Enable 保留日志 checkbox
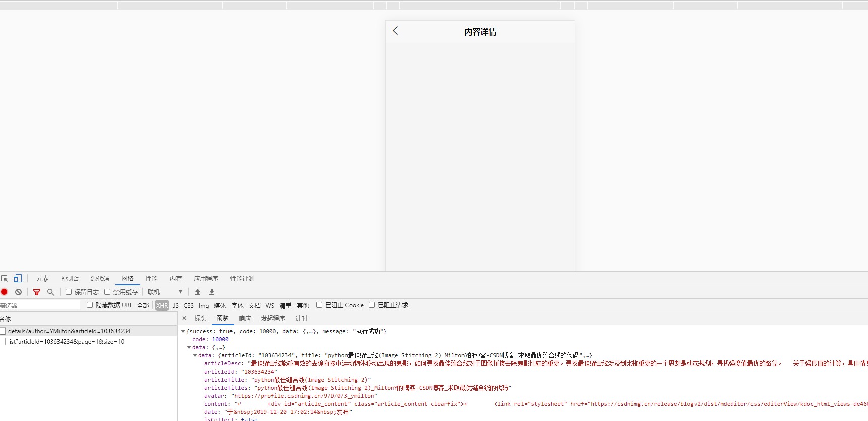The height and width of the screenshot is (421, 868). pyautogui.click(x=69, y=292)
